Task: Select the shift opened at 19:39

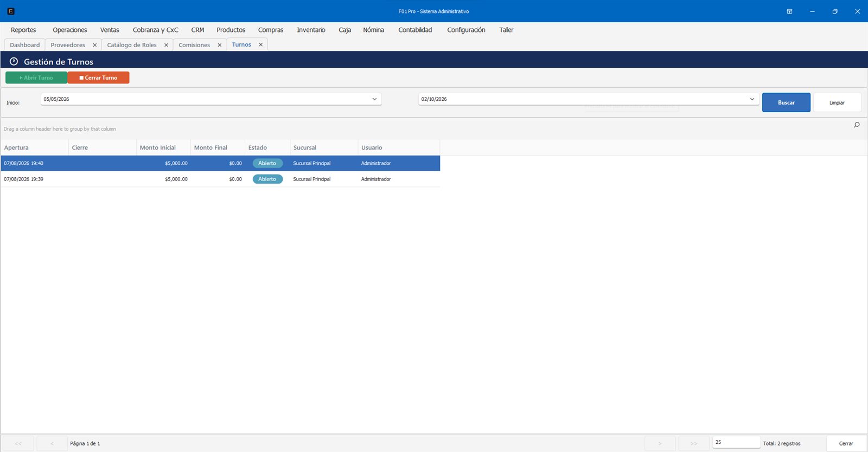Action: point(220,179)
